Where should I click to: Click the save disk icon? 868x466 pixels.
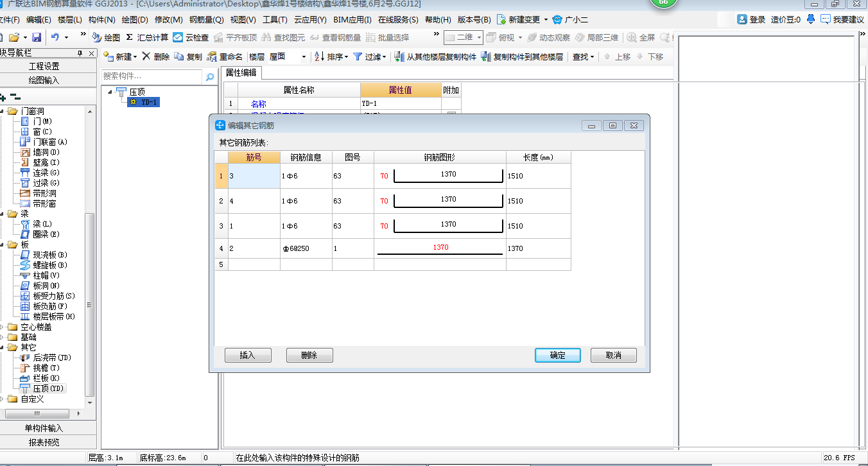pos(37,37)
